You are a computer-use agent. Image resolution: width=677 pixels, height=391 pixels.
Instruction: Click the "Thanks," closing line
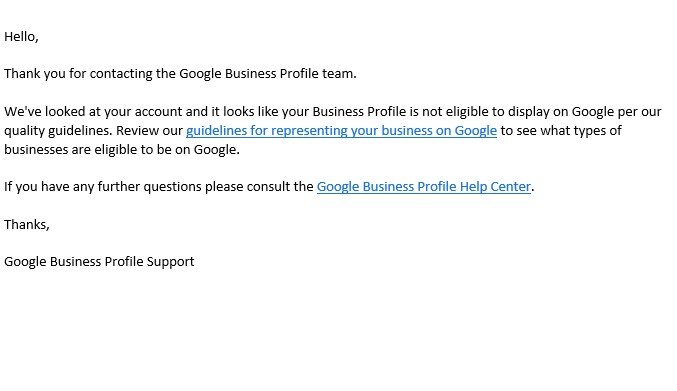(x=27, y=224)
